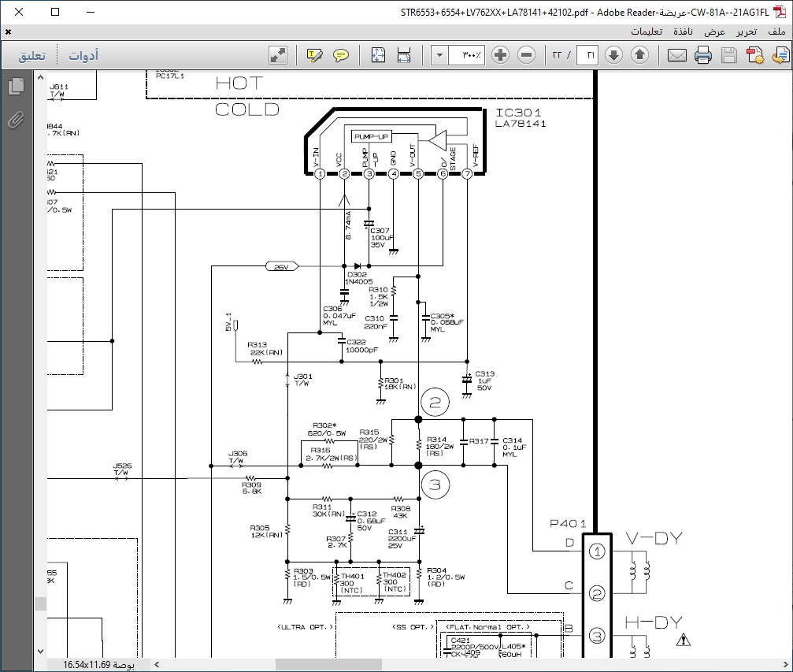Viewport: 793px width, 672px height.
Task: Click the circled test point 2
Action: pyautogui.click(x=435, y=403)
